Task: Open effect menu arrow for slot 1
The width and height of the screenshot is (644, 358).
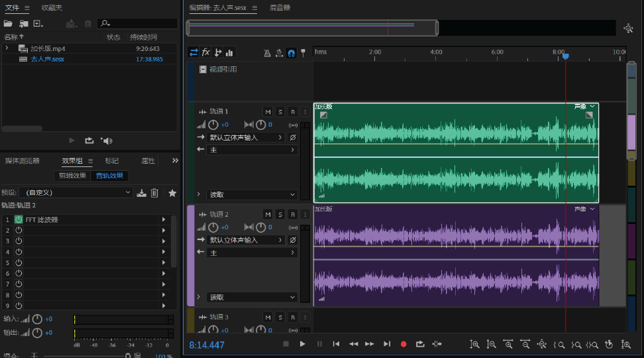Action: click(x=164, y=219)
